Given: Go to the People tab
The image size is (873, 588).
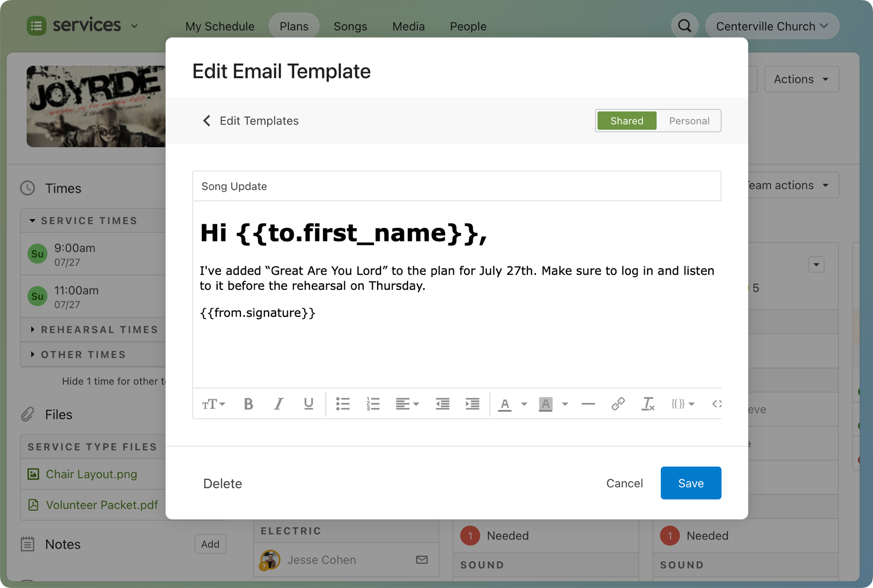Looking at the screenshot, I should [468, 26].
